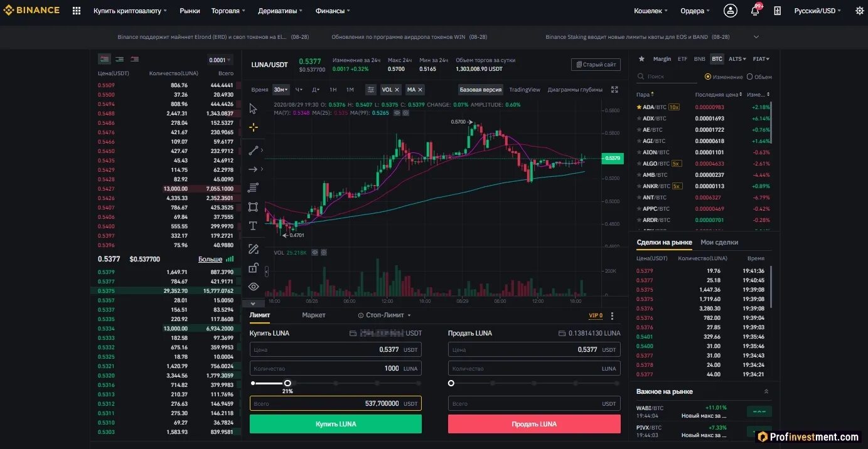
Task: Select the arrow cursor chart tool
Action: [253, 108]
